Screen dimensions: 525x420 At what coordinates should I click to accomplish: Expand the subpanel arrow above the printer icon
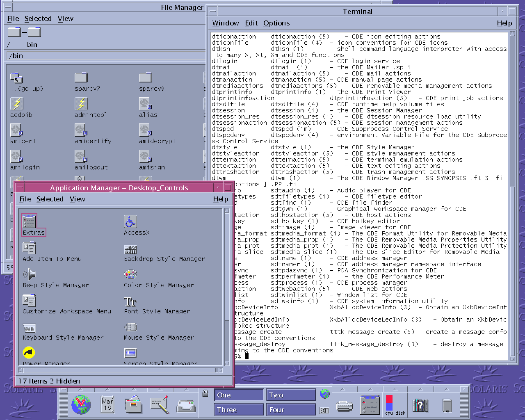tap(343, 389)
